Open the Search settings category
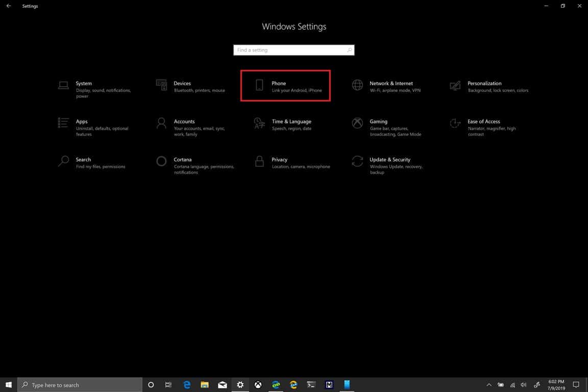The height and width of the screenshot is (392, 588). [92, 162]
